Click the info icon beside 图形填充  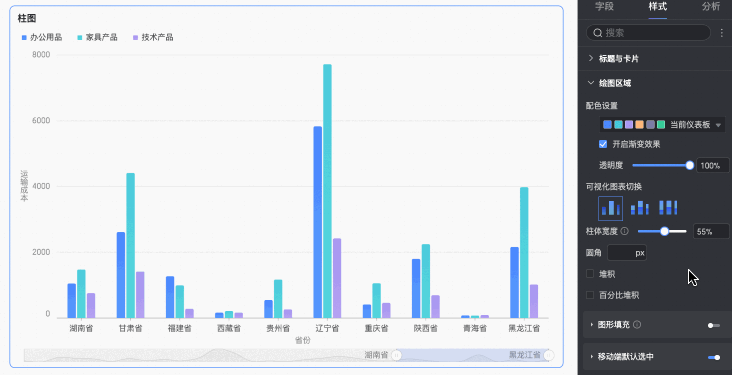point(637,325)
